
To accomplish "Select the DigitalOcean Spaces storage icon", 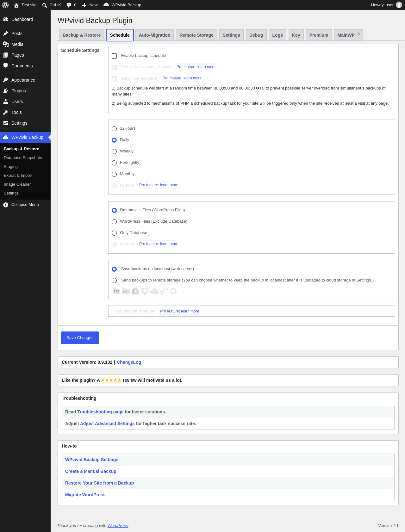I will (173, 291).
